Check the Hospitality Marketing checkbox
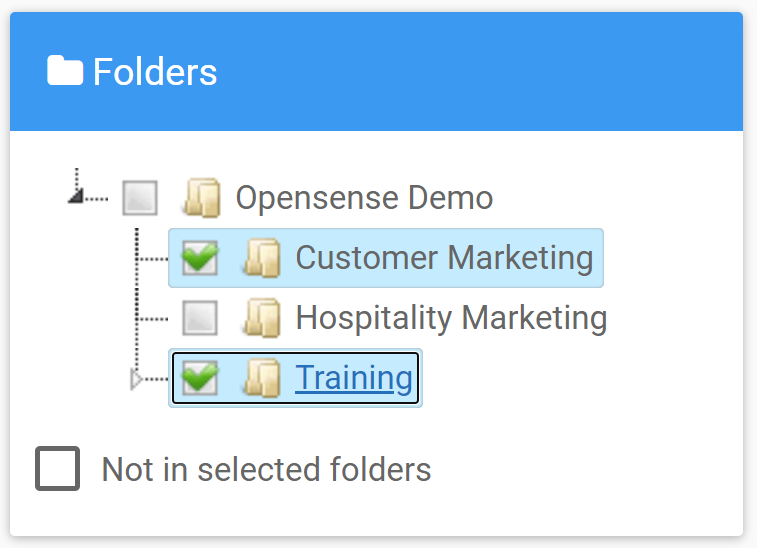 click(x=200, y=318)
